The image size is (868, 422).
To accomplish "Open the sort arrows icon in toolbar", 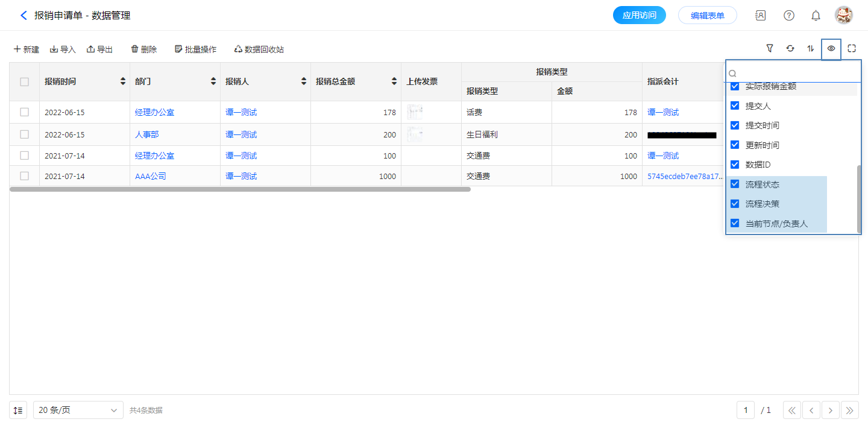I will pyautogui.click(x=811, y=49).
